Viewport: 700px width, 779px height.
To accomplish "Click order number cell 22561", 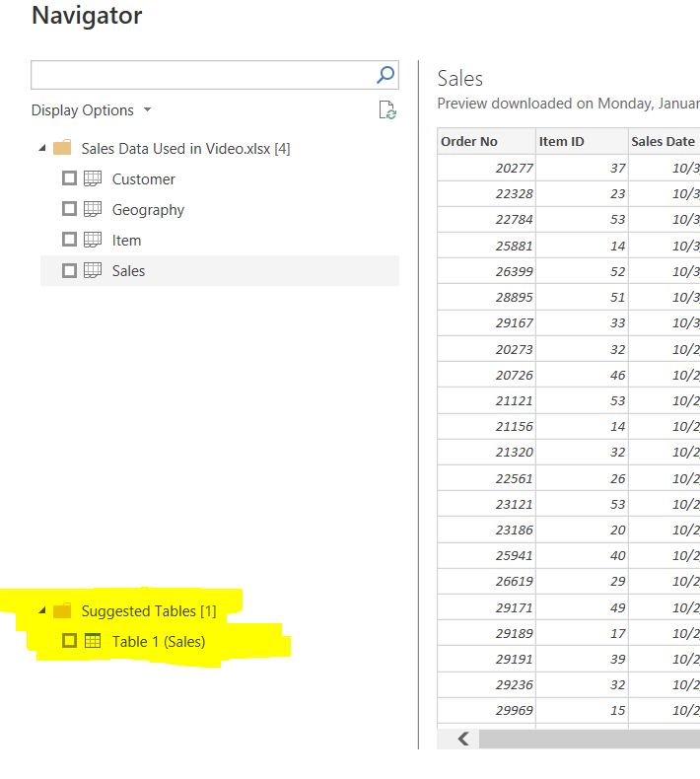I will pyautogui.click(x=486, y=479).
